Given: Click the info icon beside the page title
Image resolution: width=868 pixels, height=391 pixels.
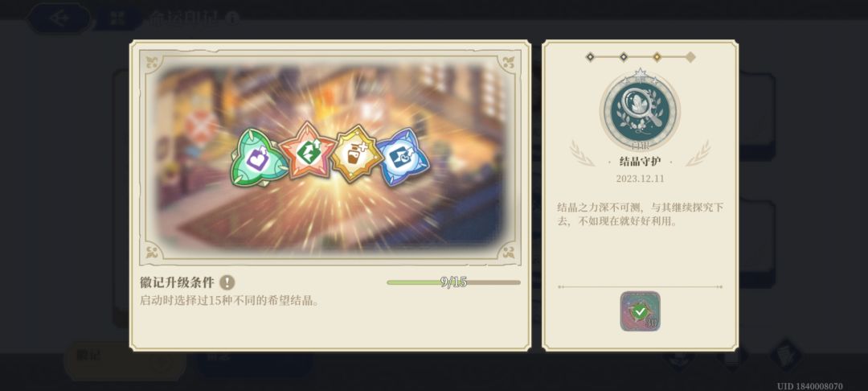Looking at the screenshot, I should [x=232, y=19].
